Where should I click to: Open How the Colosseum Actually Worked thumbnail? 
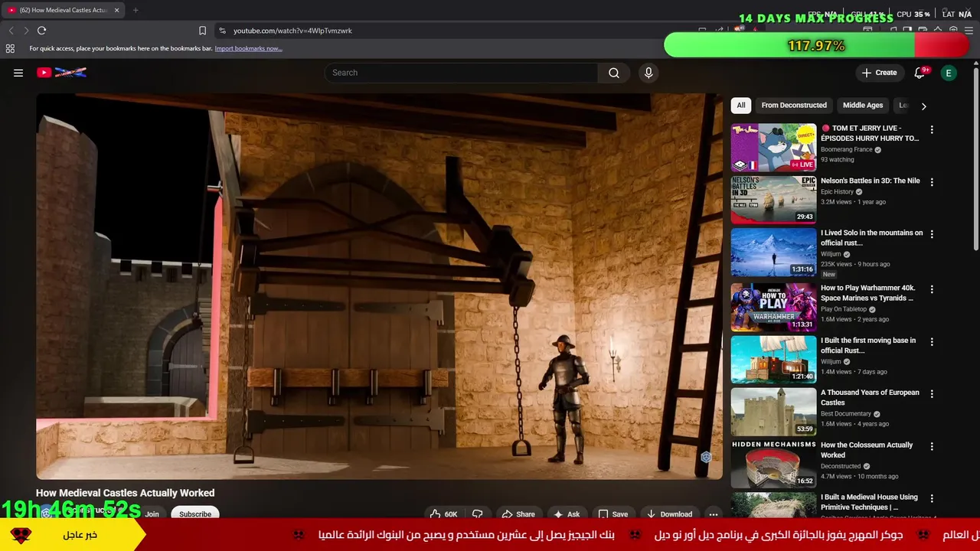(x=773, y=464)
